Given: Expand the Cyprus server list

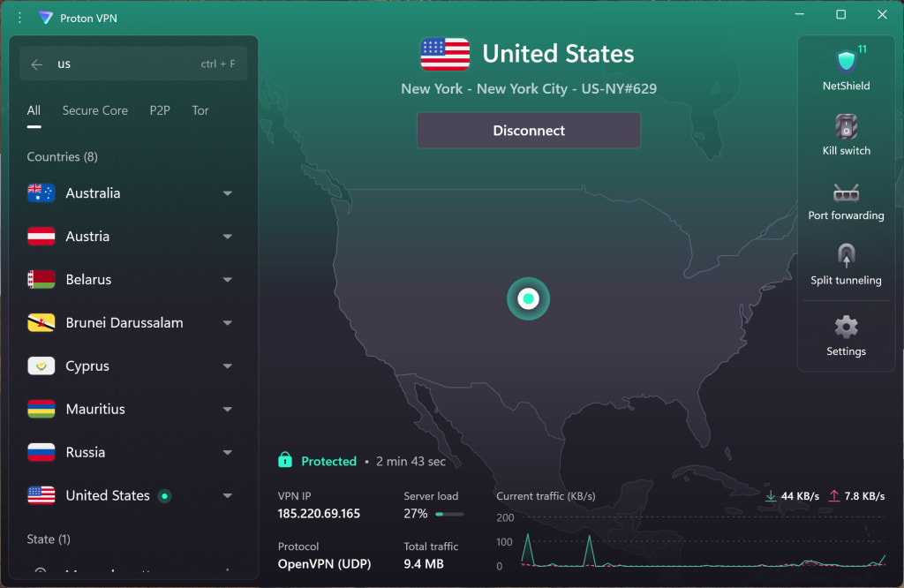Looking at the screenshot, I should (x=228, y=366).
